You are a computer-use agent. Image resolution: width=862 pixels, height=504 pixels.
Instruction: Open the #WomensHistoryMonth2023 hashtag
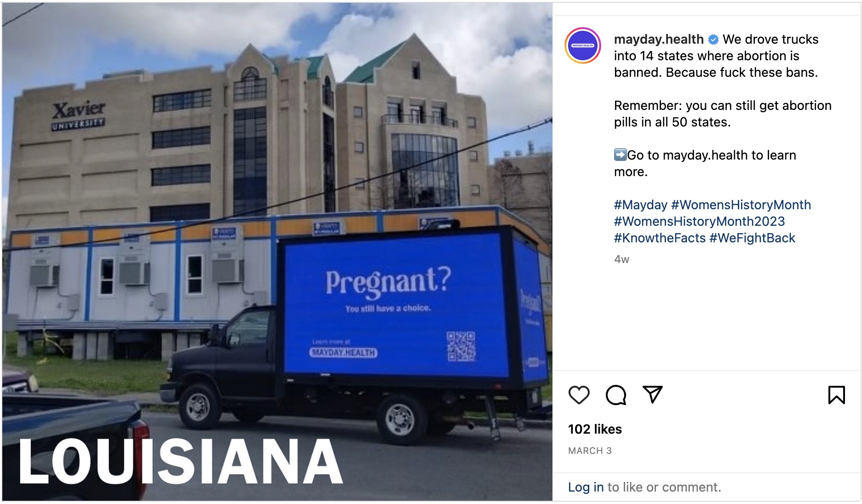pyautogui.click(x=699, y=222)
